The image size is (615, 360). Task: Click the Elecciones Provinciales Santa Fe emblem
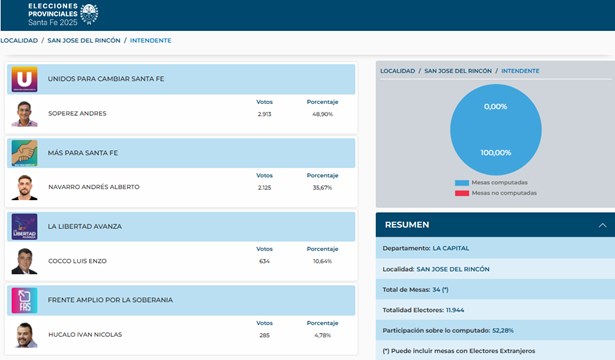(x=89, y=14)
